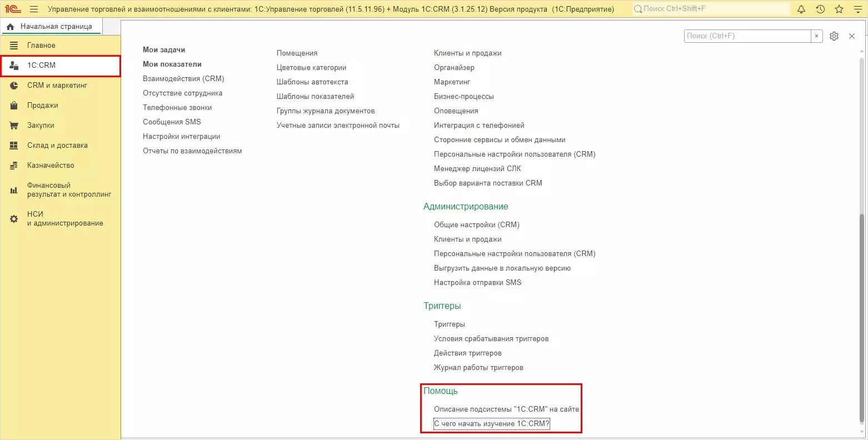Open Настройки интеграции
Screen dimensions: 868x440
[182, 137]
